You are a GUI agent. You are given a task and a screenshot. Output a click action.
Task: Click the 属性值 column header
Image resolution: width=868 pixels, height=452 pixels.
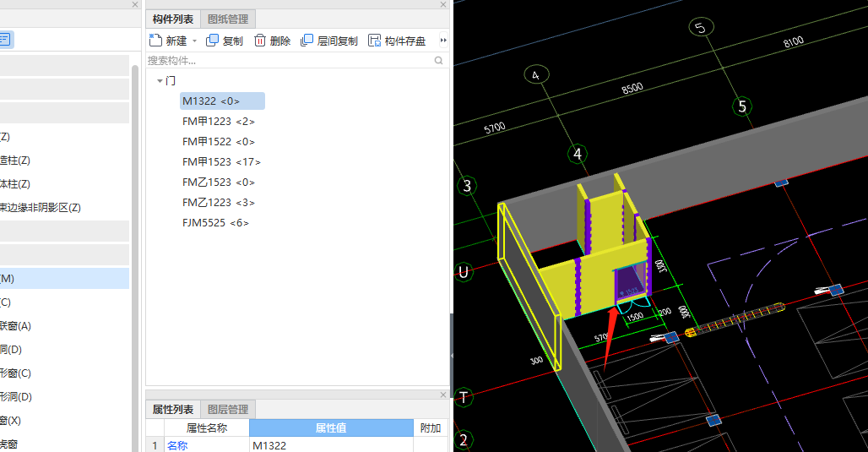pos(331,427)
